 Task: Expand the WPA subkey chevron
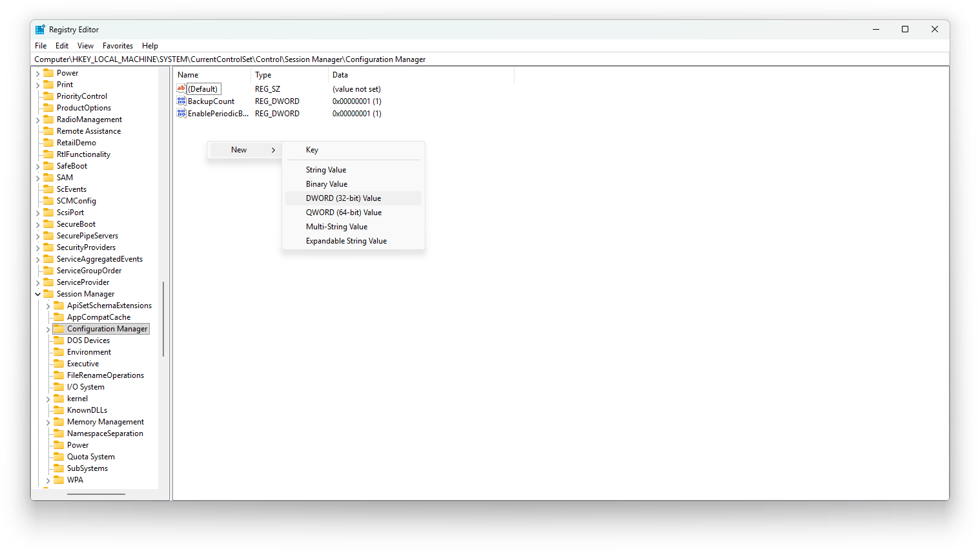click(x=48, y=481)
